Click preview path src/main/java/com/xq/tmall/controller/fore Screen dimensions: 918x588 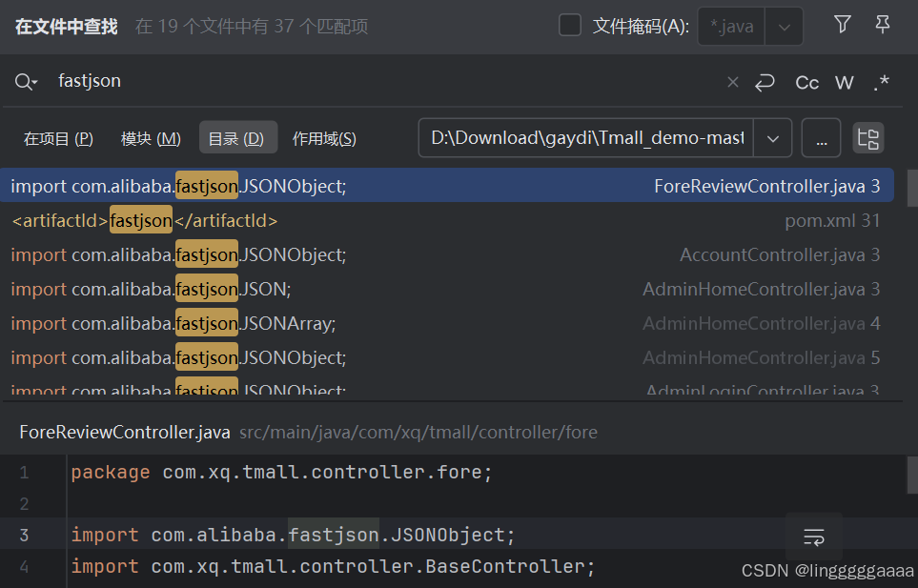418,432
